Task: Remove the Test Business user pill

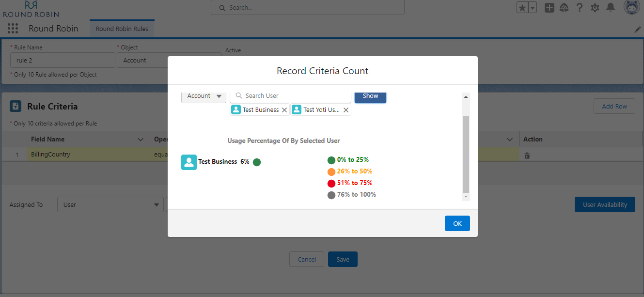Action: (x=284, y=110)
